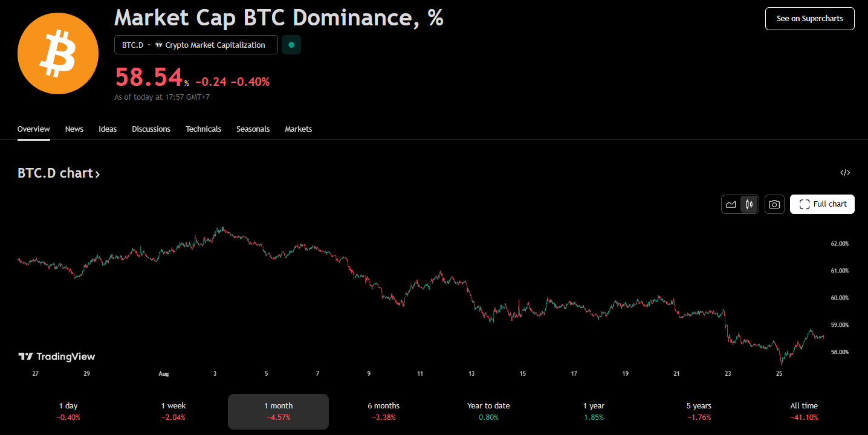Screen dimensions: 868x435
Task: Select the All time range
Action: (x=804, y=411)
